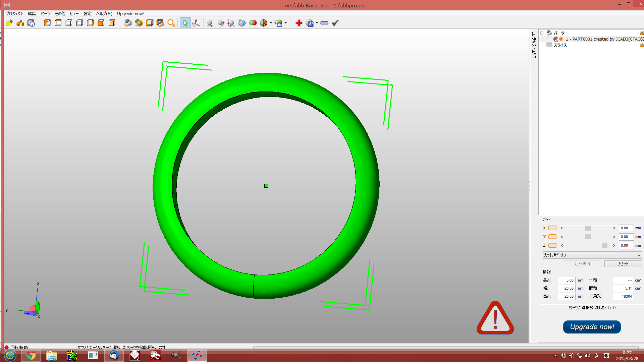Zoom to all parts icon

point(128,23)
